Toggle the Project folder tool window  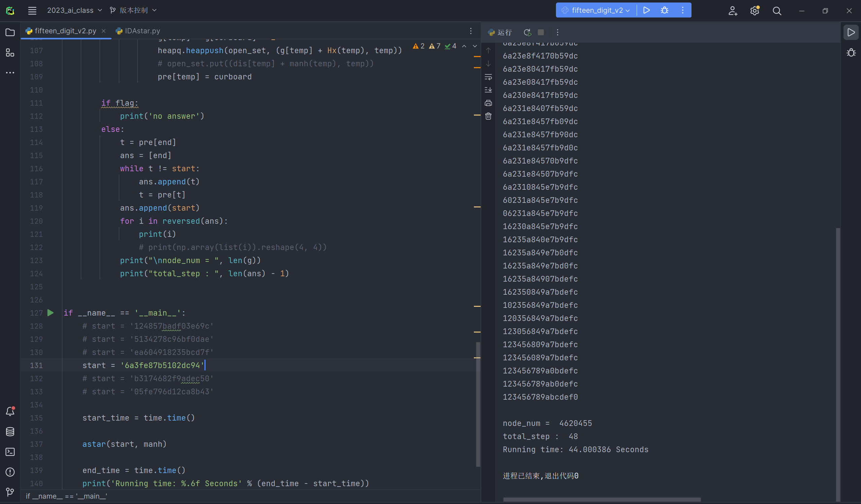(x=10, y=32)
